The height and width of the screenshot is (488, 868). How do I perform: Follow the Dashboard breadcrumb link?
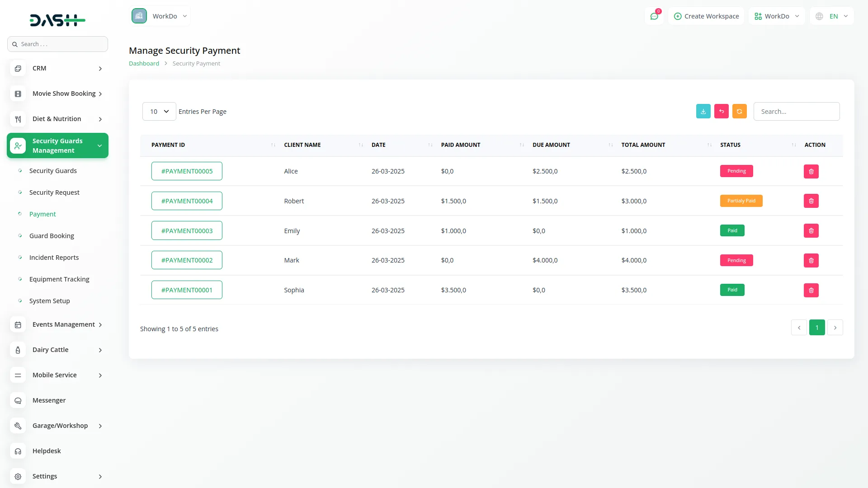(x=144, y=64)
